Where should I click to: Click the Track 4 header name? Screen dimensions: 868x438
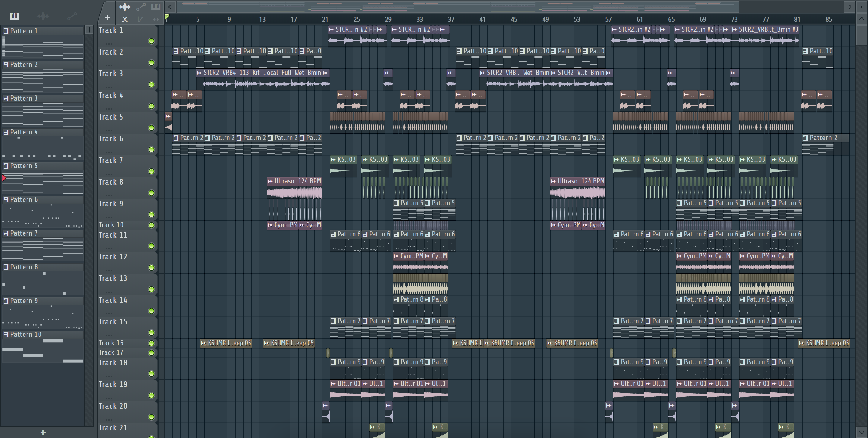111,95
